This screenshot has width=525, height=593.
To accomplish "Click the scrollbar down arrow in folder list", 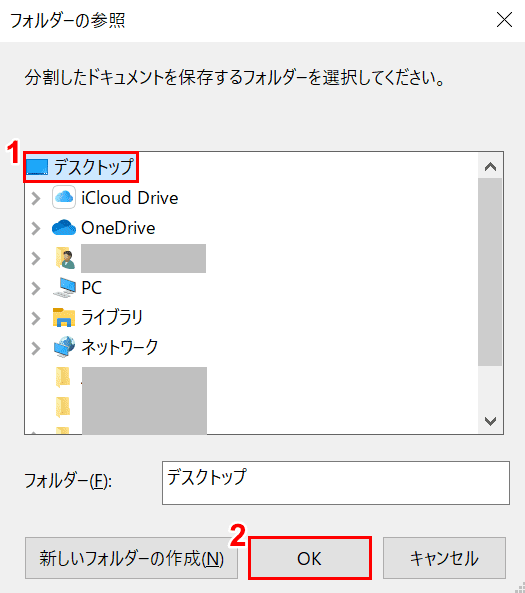I will coord(491,421).
